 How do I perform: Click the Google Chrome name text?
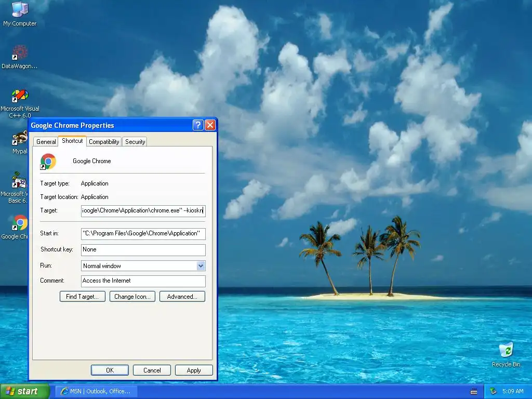click(92, 161)
